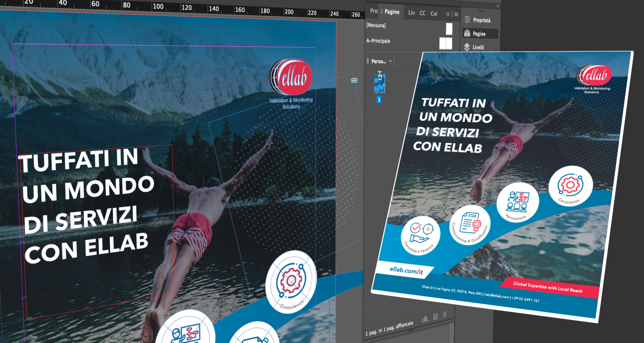Click 'CON ELLAB' headline on the flyer preview

point(448,147)
